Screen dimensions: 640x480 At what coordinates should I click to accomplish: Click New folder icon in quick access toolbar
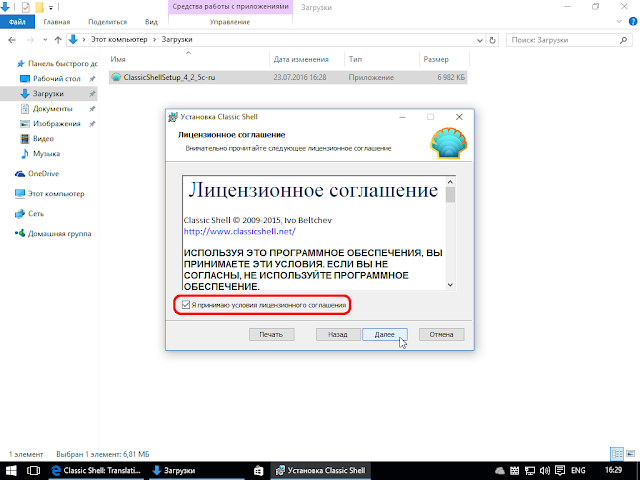coord(40,7)
